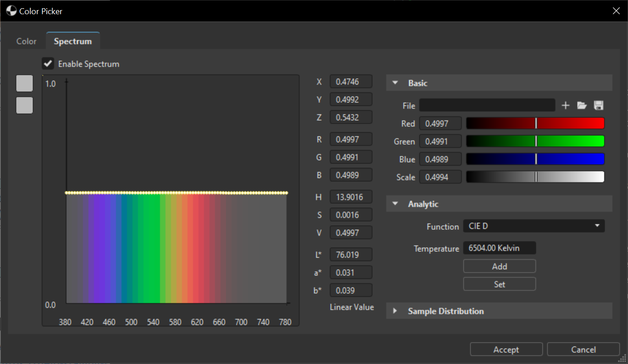628x364 pixels.
Task: Click the H value field 13.9016
Action: 351,197
